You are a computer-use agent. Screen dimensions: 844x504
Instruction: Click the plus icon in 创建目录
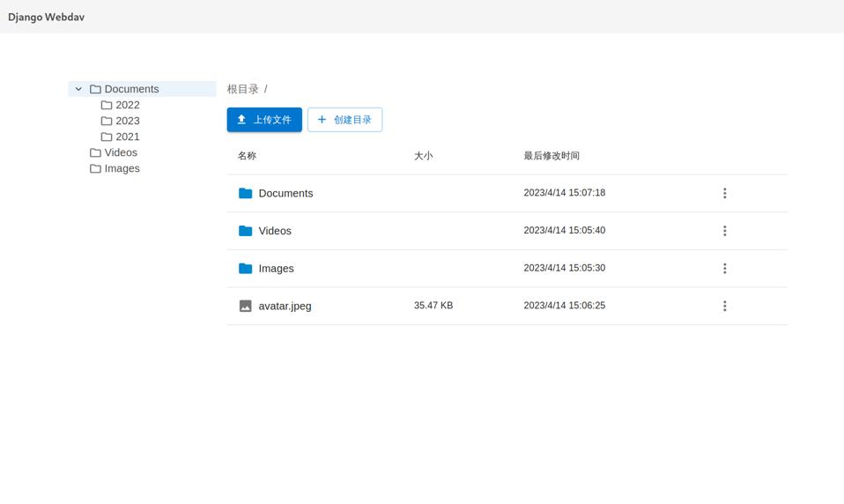[322, 120]
